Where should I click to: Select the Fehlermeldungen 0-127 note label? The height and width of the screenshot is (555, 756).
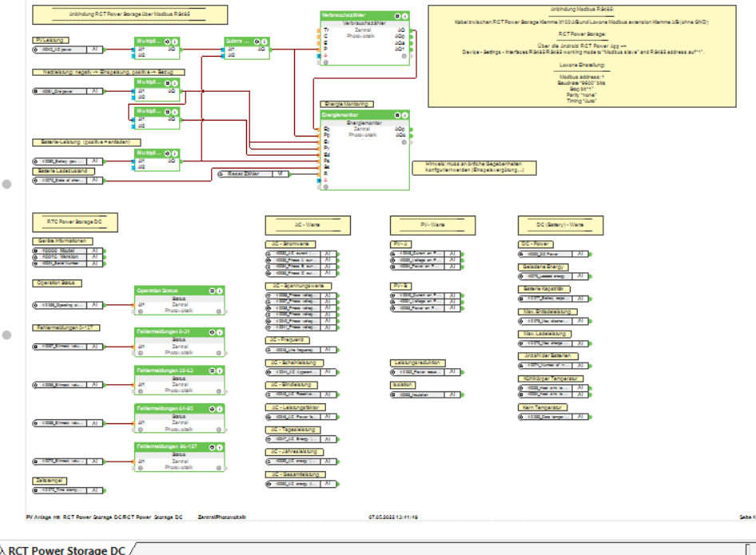66,328
